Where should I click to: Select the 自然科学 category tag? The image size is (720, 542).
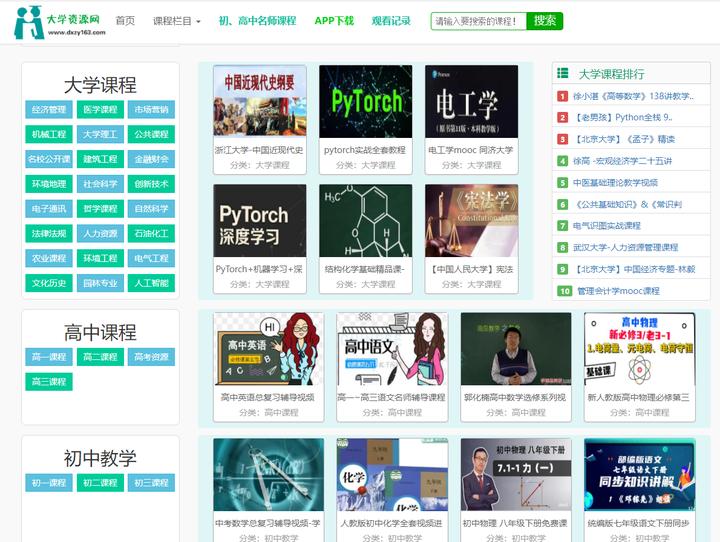(151, 209)
